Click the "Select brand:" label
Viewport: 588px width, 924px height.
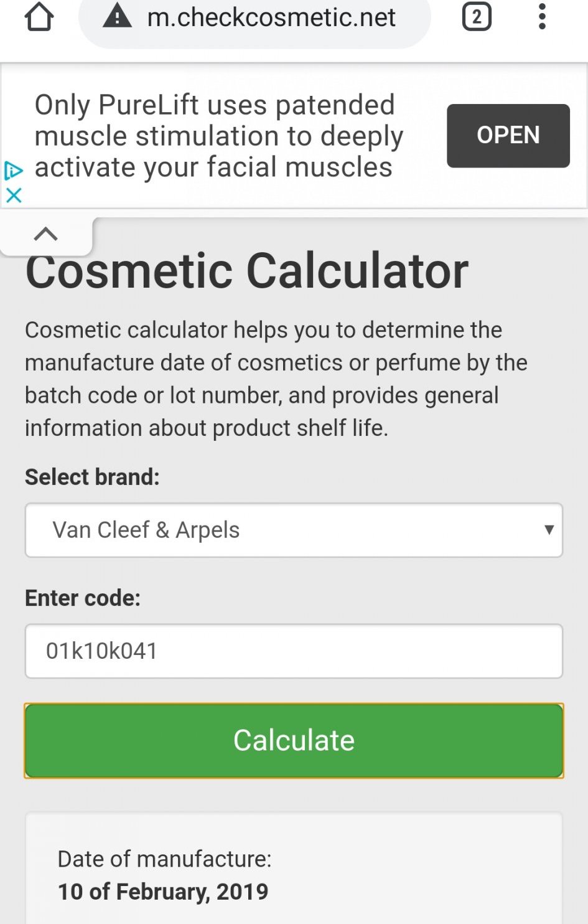pos(92,477)
